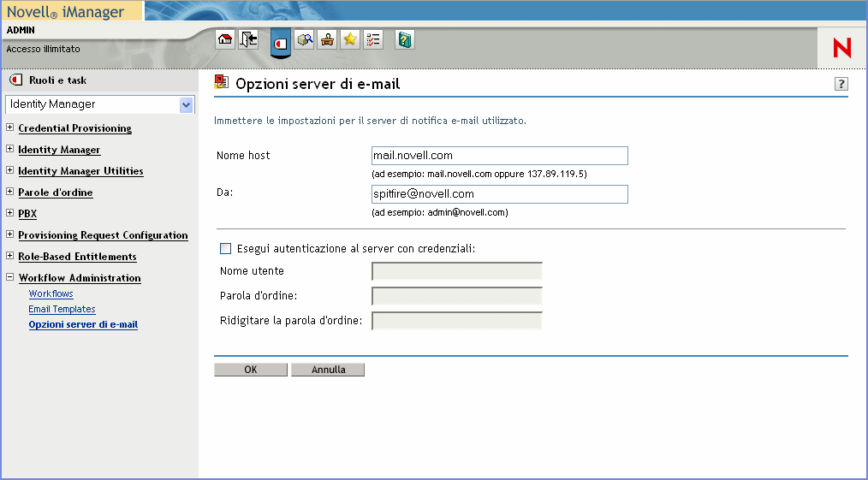Enable 'Esegui autenticazione al server' checkbox

tap(226, 249)
